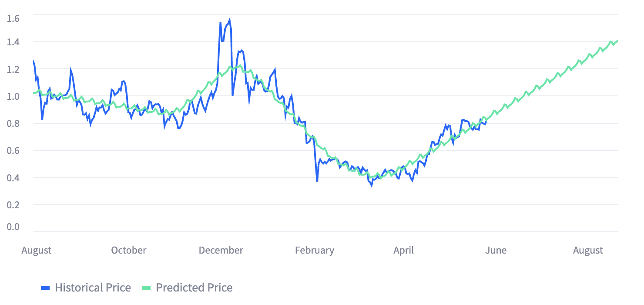Click the blue Historical Price legend swatch
The image size is (644, 305).
click(x=46, y=288)
